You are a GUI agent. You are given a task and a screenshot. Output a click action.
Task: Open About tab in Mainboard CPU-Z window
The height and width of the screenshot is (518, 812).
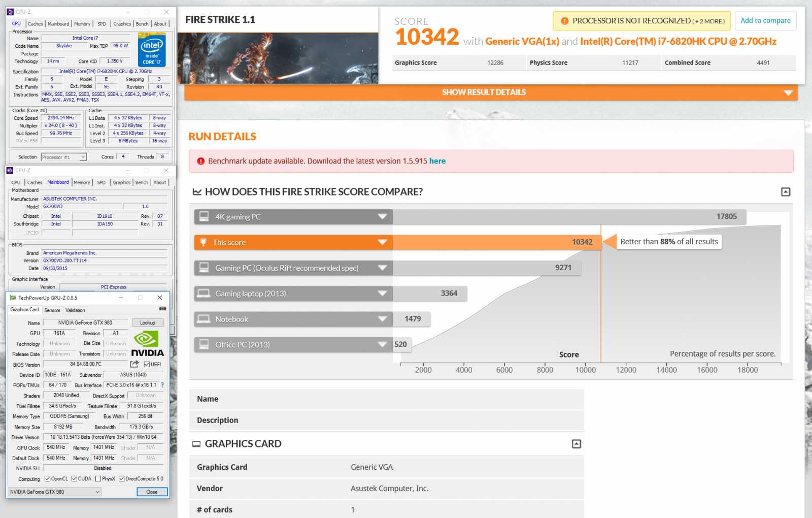(160, 182)
